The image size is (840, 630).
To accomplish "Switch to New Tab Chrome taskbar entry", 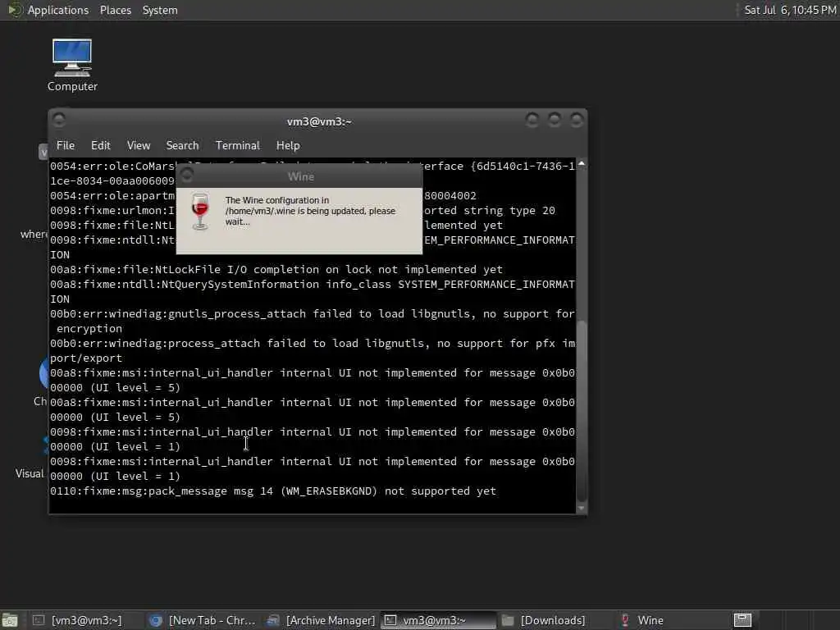I will [x=203, y=620].
